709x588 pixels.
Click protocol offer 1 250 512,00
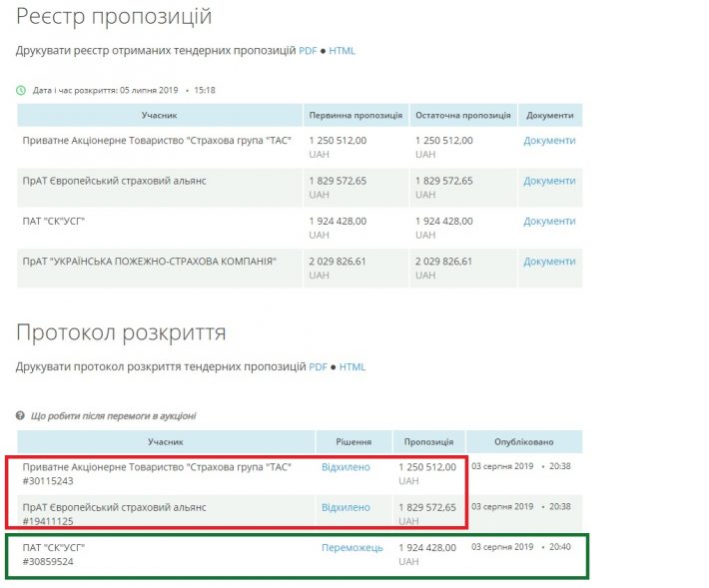[427, 467]
